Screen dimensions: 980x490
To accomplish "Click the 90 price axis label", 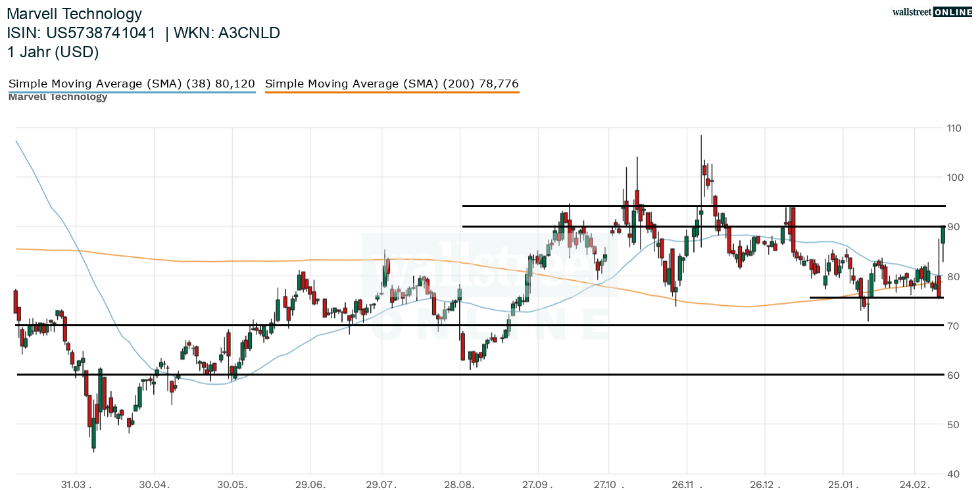I will click(952, 227).
